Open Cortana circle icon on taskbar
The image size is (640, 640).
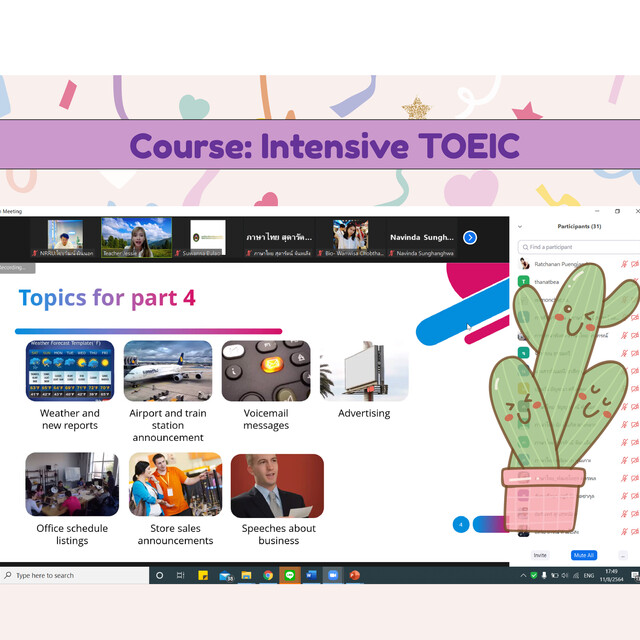point(160,575)
